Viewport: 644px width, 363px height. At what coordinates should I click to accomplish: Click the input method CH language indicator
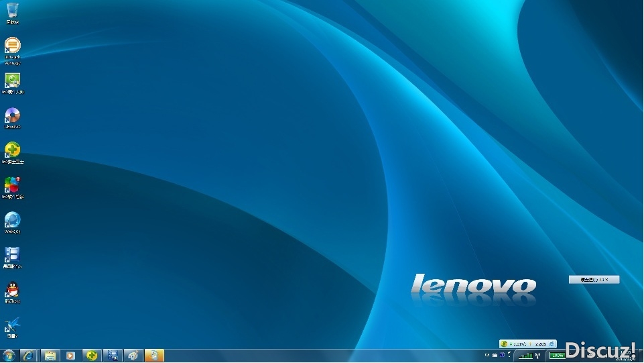point(487,355)
